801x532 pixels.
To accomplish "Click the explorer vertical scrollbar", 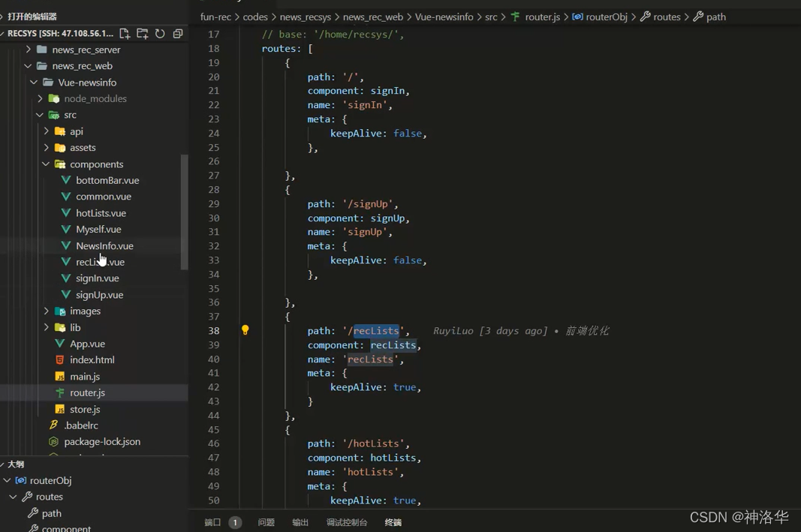I will [x=185, y=212].
